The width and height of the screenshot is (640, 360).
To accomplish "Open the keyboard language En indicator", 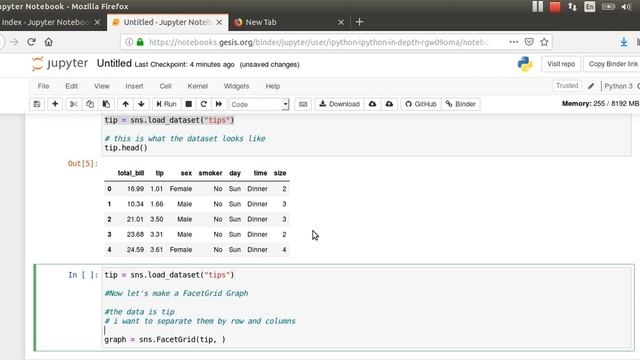I will coord(589,7).
